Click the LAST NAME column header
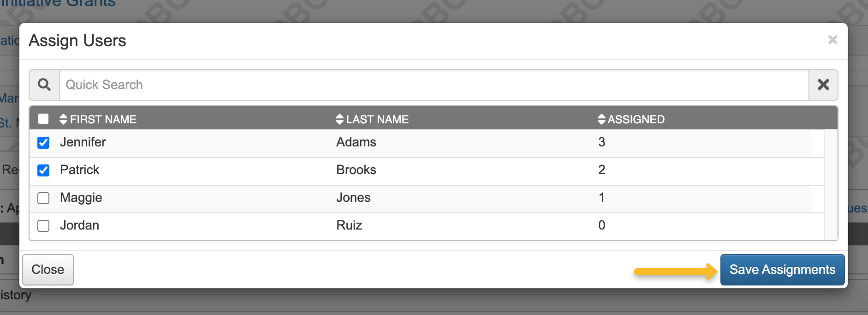This screenshot has height=315, width=868. [377, 119]
